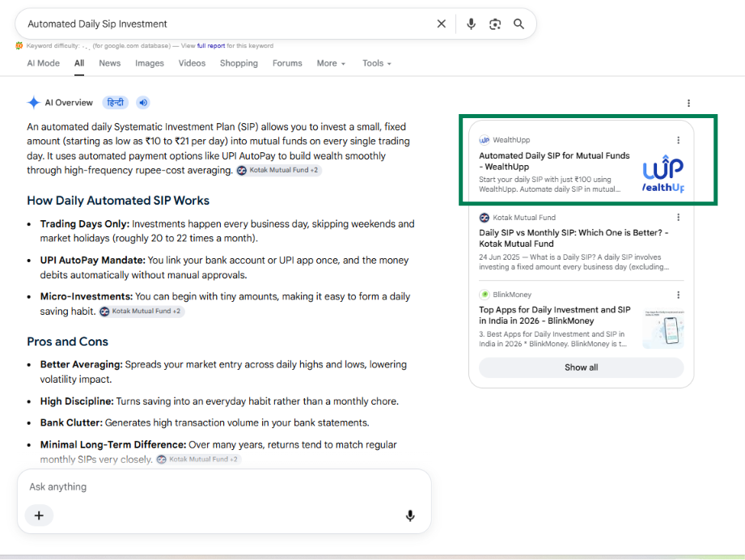Run search with magnifying glass icon

coord(519,23)
